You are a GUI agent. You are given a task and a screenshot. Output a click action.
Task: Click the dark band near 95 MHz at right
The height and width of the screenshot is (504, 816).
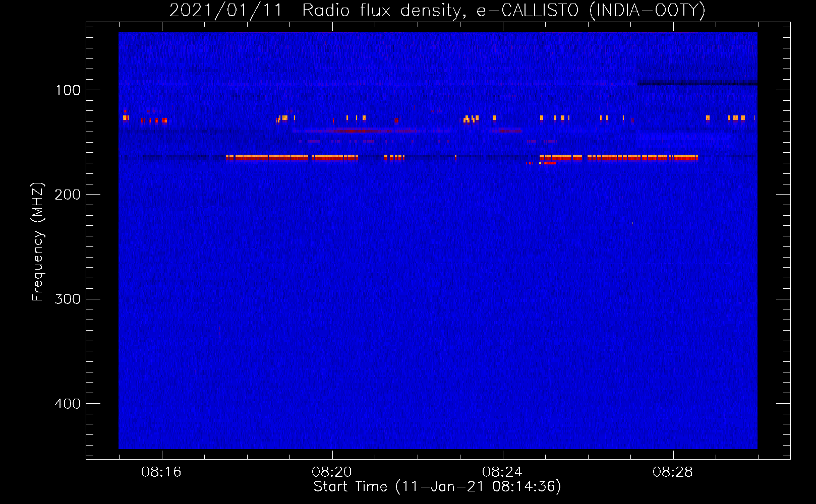(x=697, y=84)
